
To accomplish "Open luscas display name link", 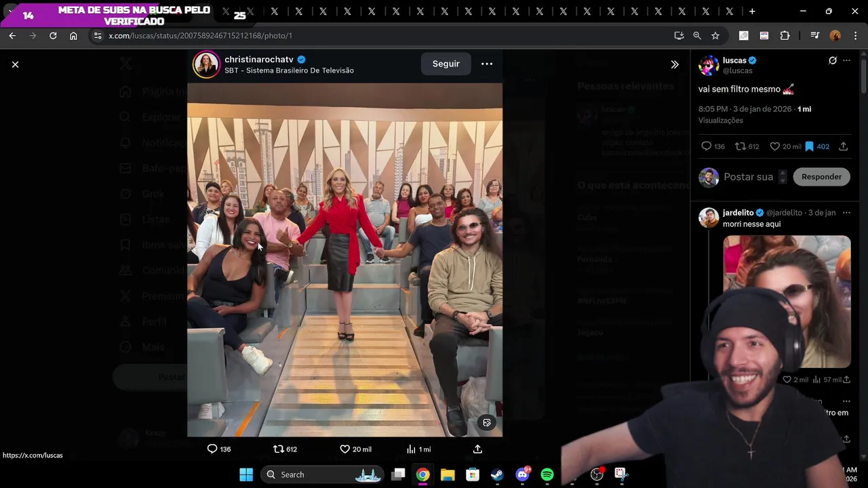I will (734, 60).
